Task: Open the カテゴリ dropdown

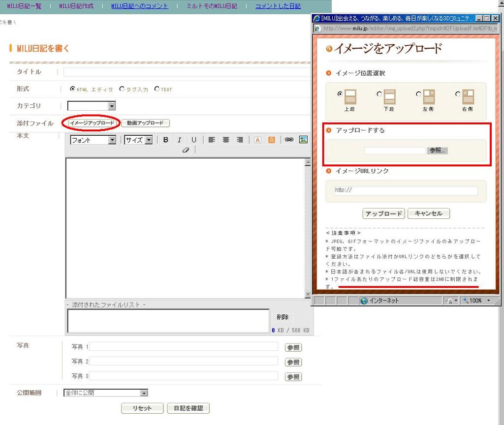Action: click(x=111, y=106)
